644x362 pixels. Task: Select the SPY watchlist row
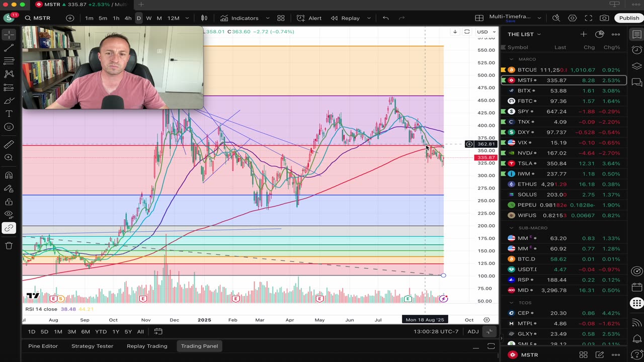563,112
